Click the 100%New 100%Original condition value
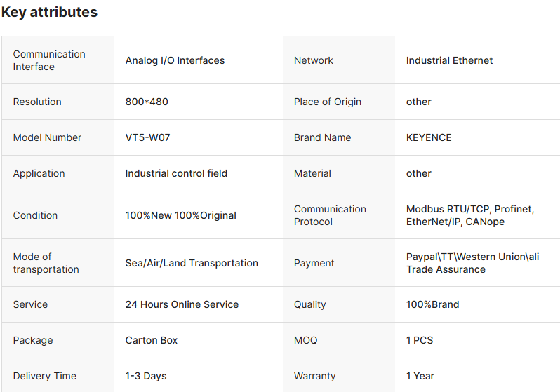The width and height of the screenshot is (560, 392). click(x=180, y=215)
